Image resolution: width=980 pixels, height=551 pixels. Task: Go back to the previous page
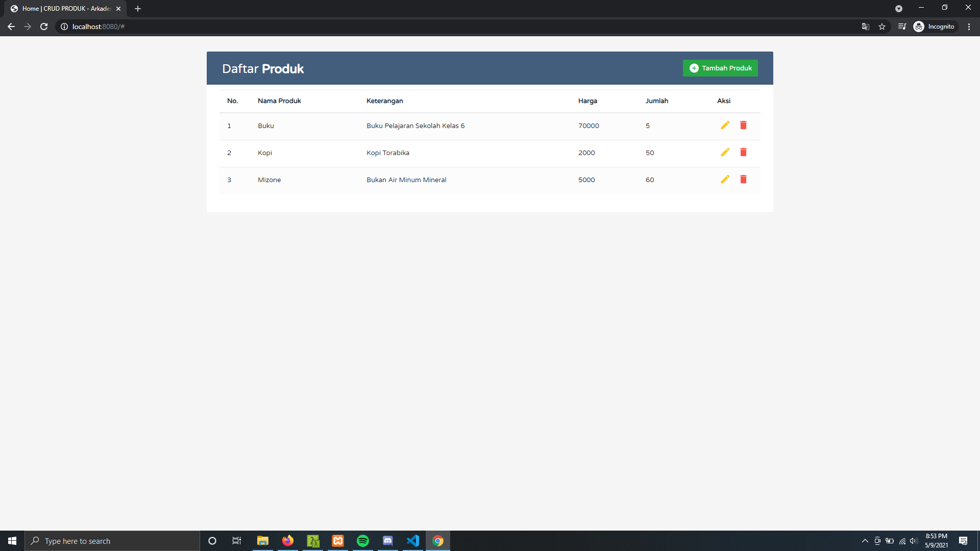click(x=11, y=27)
